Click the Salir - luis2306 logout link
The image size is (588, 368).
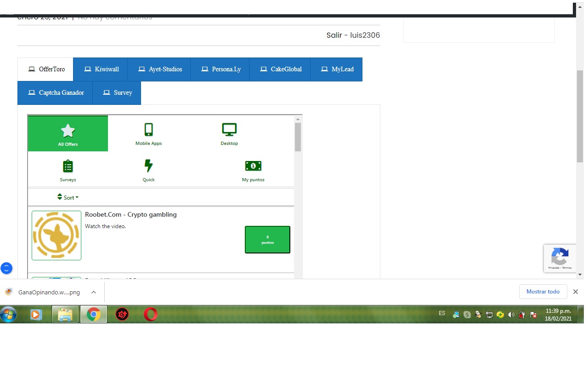point(353,35)
